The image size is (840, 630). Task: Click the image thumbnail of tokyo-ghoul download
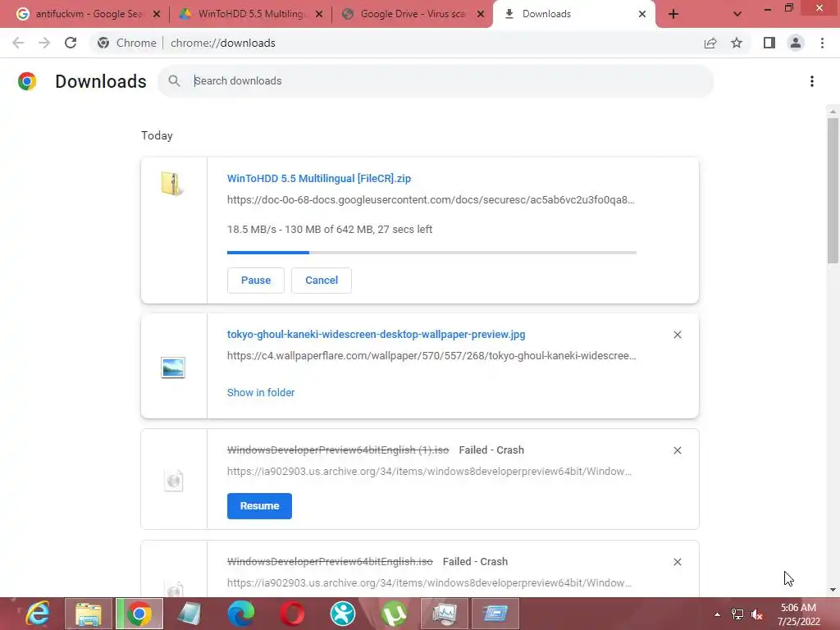coord(173,367)
